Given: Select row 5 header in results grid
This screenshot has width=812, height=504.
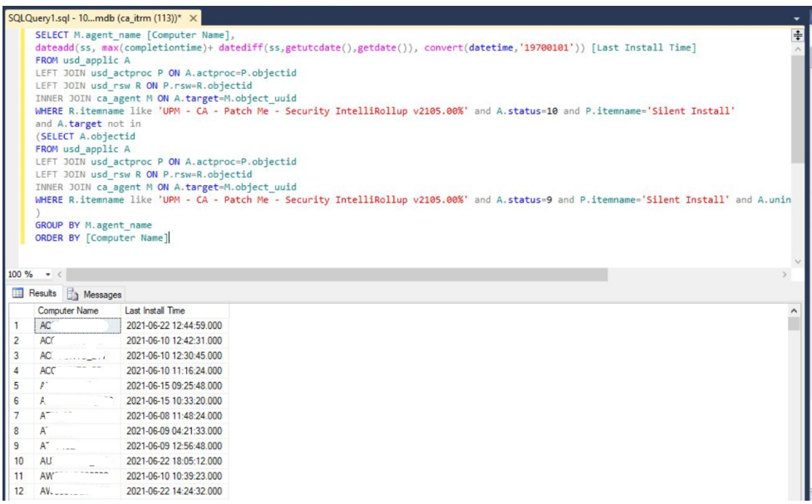Looking at the screenshot, I should [17, 385].
